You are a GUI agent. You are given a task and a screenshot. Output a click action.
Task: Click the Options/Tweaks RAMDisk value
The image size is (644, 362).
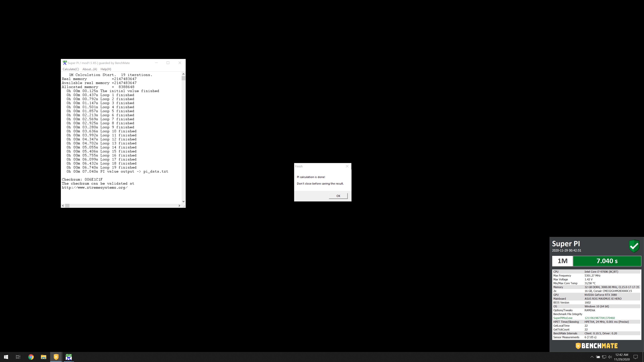(590, 310)
